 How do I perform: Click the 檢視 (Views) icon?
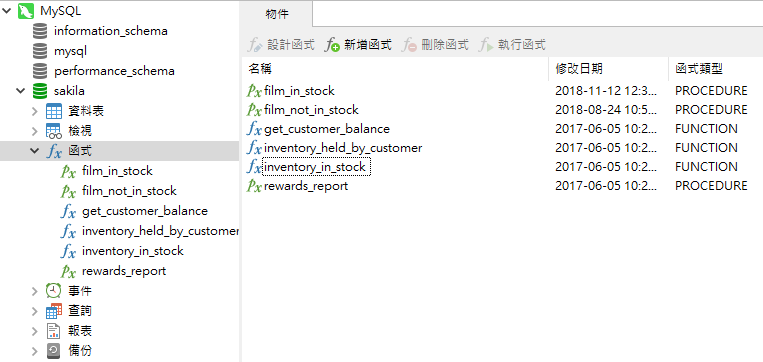[54, 131]
